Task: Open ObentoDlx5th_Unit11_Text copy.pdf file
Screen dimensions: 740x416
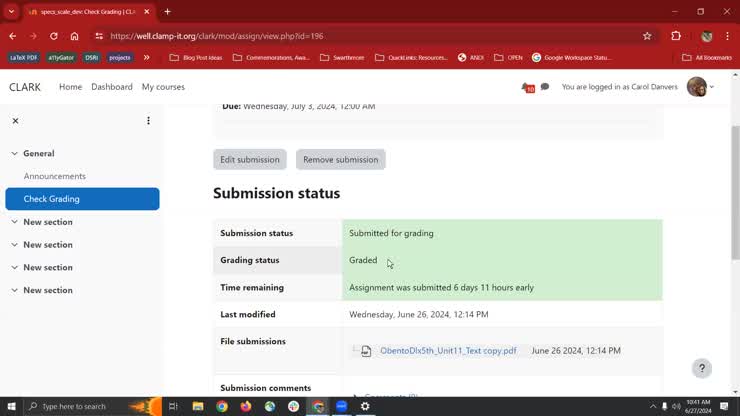Action: [447, 351]
